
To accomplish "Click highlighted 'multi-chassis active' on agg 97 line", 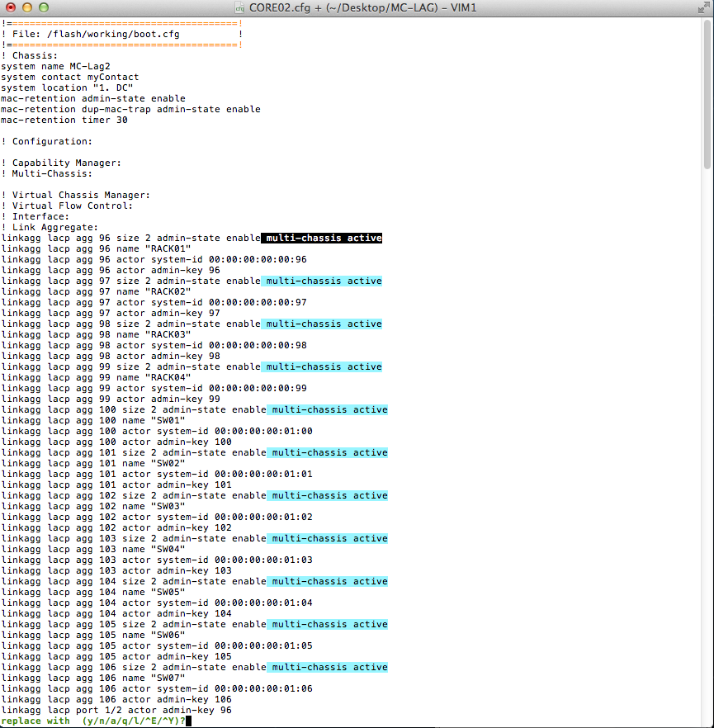I will (x=324, y=281).
